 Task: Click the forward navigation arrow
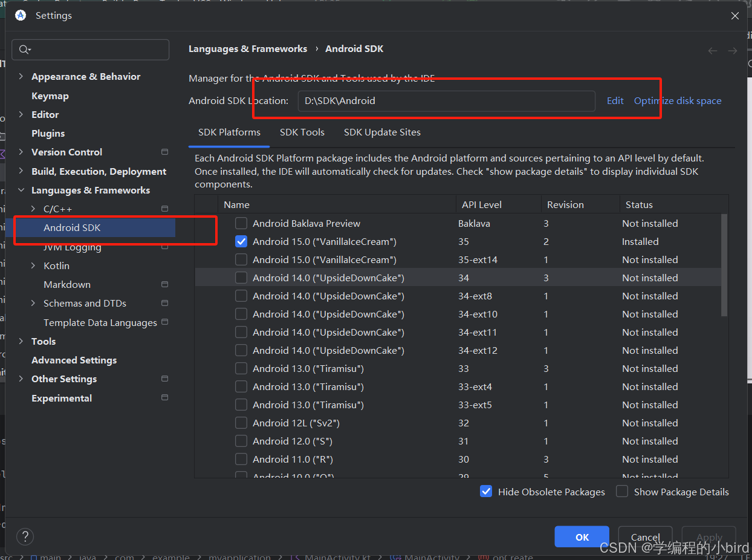(x=732, y=51)
